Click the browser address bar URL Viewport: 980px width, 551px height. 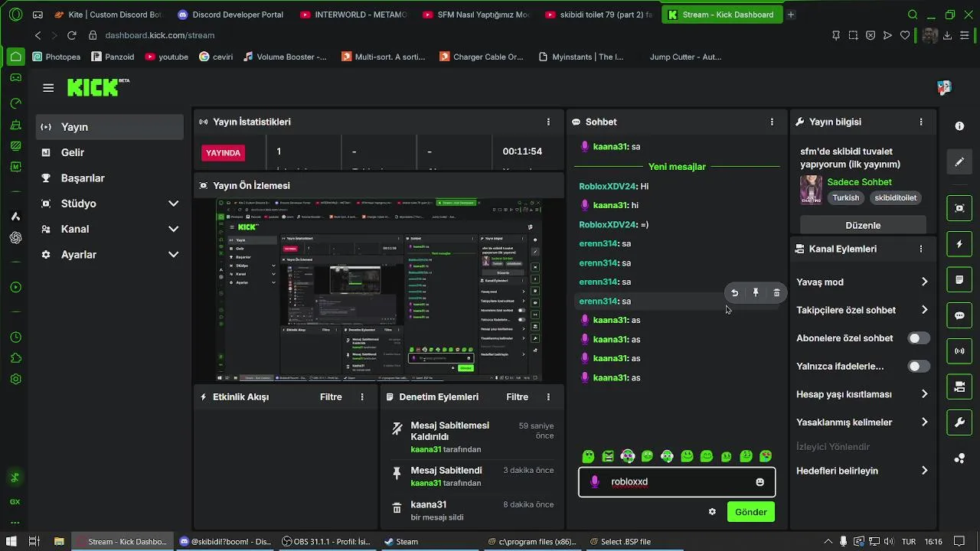(x=160, y=35)
